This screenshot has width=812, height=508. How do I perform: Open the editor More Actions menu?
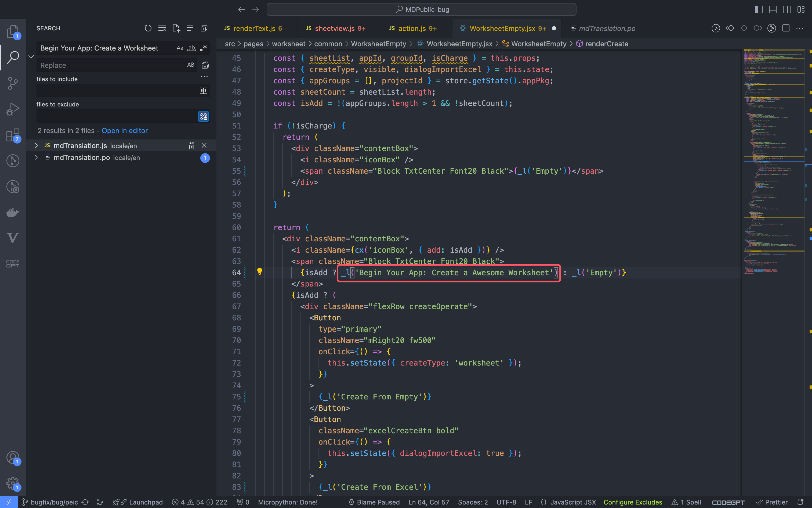[x=800, y=28]
